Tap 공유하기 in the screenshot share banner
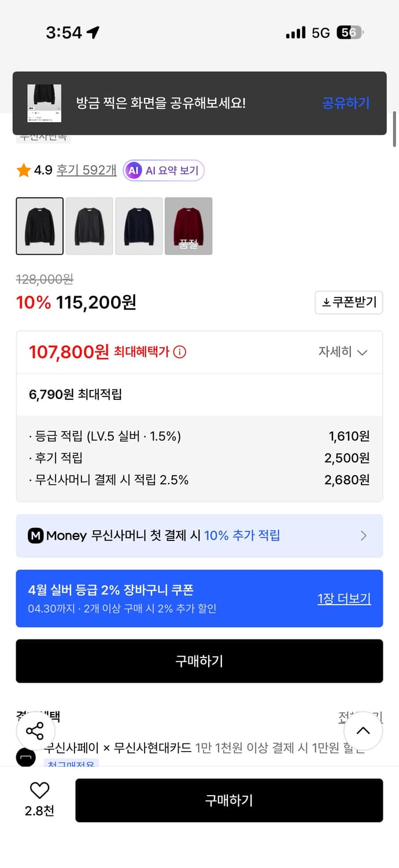 pyautogui.click(x=345, y=102)
